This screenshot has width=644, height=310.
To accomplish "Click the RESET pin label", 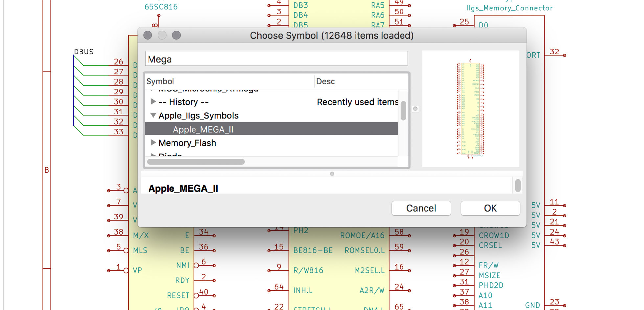I will pos(178,295).
